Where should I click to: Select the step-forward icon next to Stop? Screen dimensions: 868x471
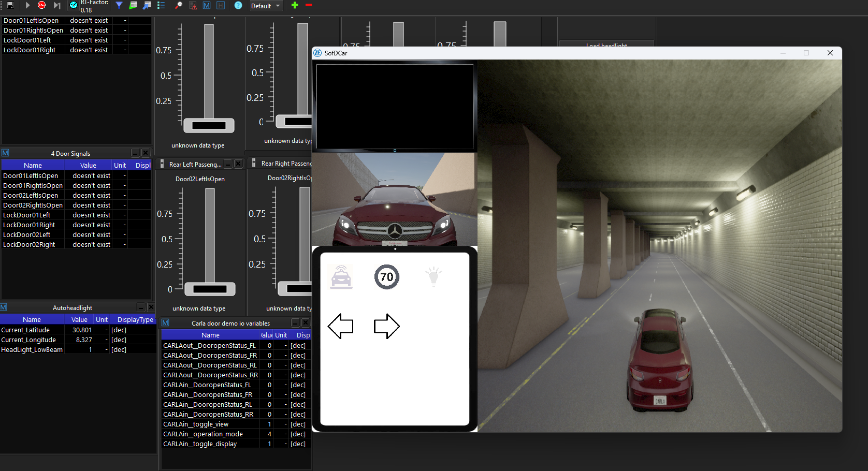click(x=57, y=6)
